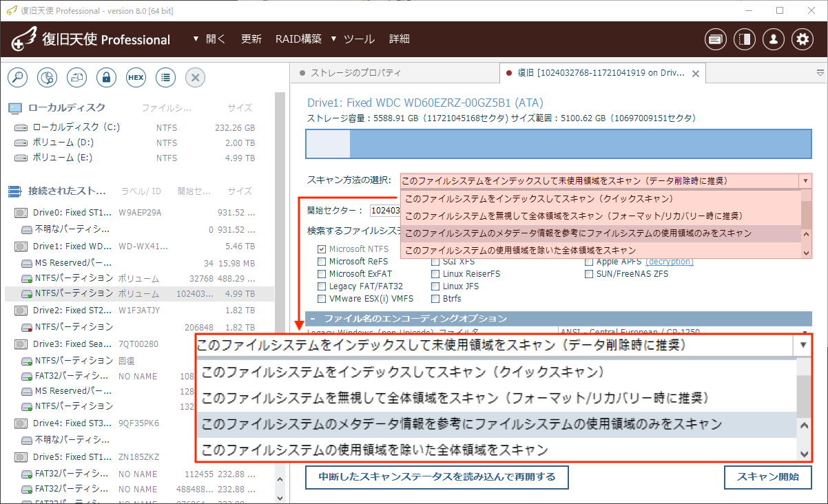Image resolution: width=828 pixels, height=504 pixels.
Task: Select the highlighted NTFSパーティション 4.99 TB row
Action: (140, 293)
